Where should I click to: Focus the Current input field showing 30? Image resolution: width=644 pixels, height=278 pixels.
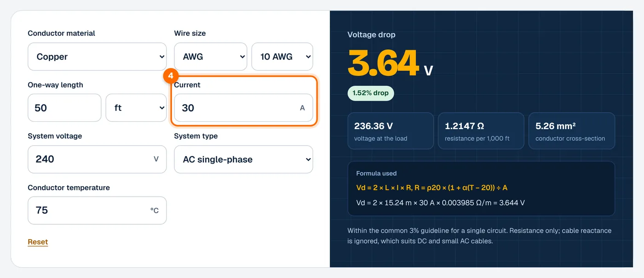point(243,108)
